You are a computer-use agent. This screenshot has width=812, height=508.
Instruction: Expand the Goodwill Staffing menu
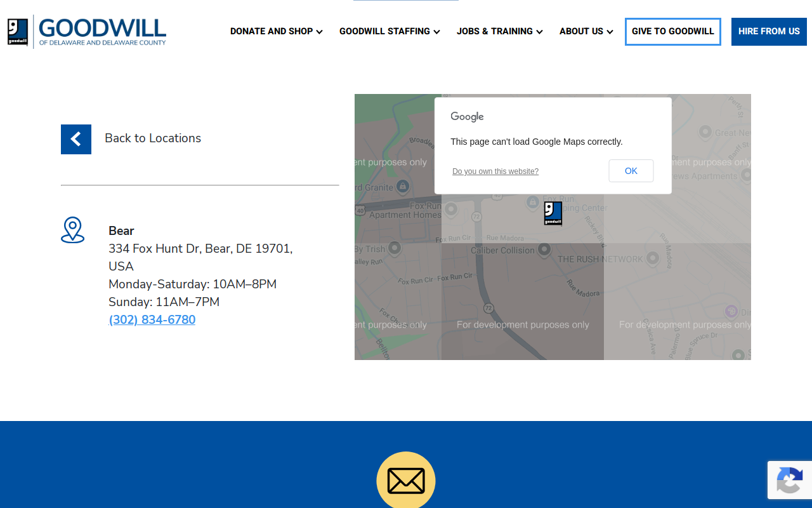pos(390,31)
